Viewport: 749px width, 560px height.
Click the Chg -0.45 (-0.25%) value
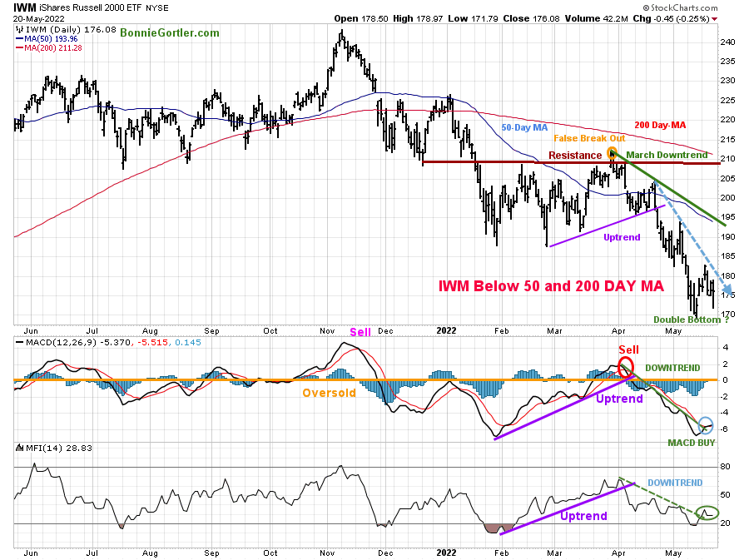(x=671, y=18)
